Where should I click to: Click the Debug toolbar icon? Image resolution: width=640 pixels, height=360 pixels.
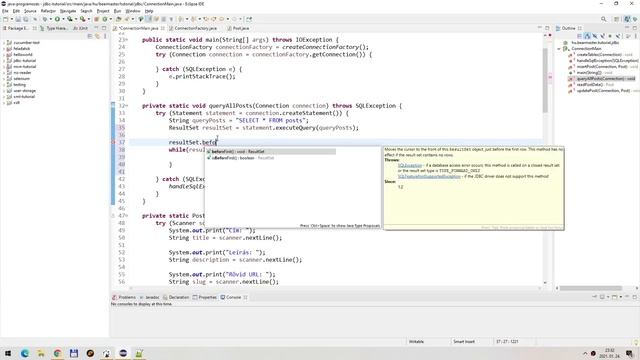click(x=45, y=19)
